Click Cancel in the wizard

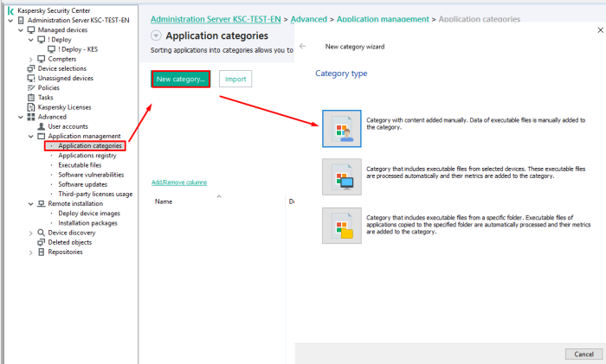(x=583, y=354)
